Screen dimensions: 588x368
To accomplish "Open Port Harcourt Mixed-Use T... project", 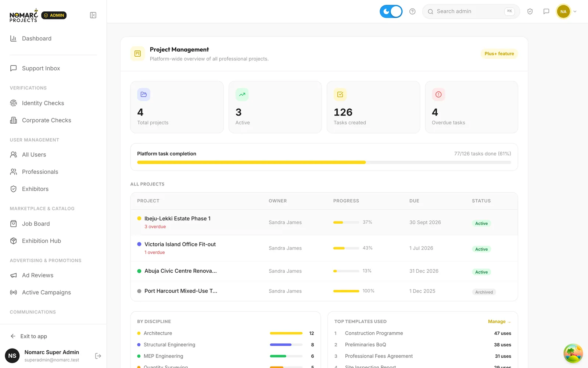I will [181, 291].
